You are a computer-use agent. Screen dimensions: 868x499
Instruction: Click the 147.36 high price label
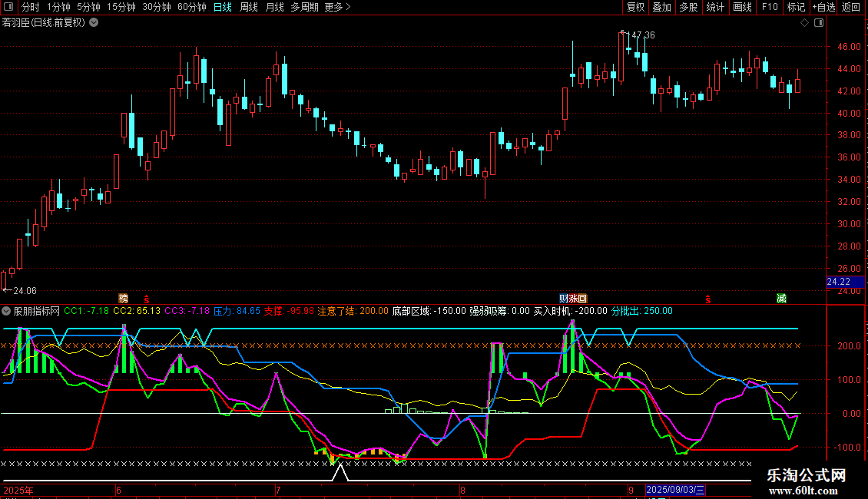641,35
